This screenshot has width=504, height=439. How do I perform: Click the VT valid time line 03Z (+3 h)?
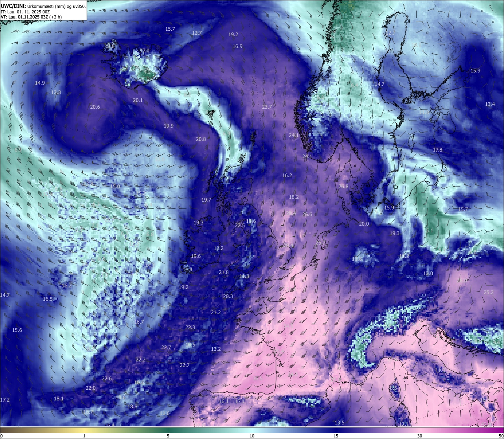[x=31, y=17]
